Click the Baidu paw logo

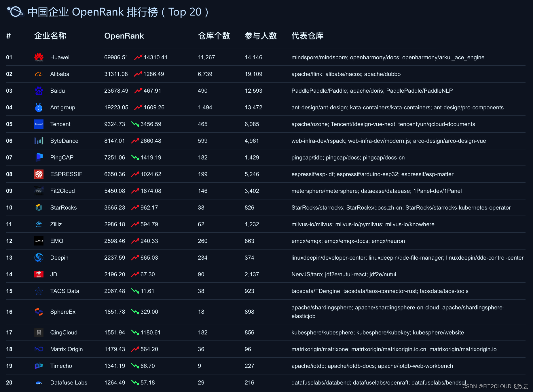[x=39, y=91]
